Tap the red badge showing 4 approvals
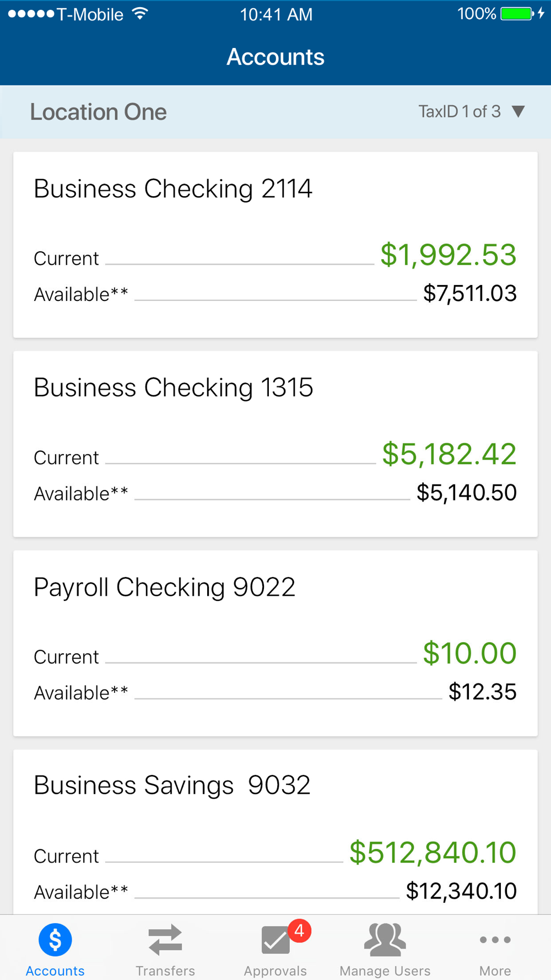The image size is (551, 980). click(x=299, y=931)
